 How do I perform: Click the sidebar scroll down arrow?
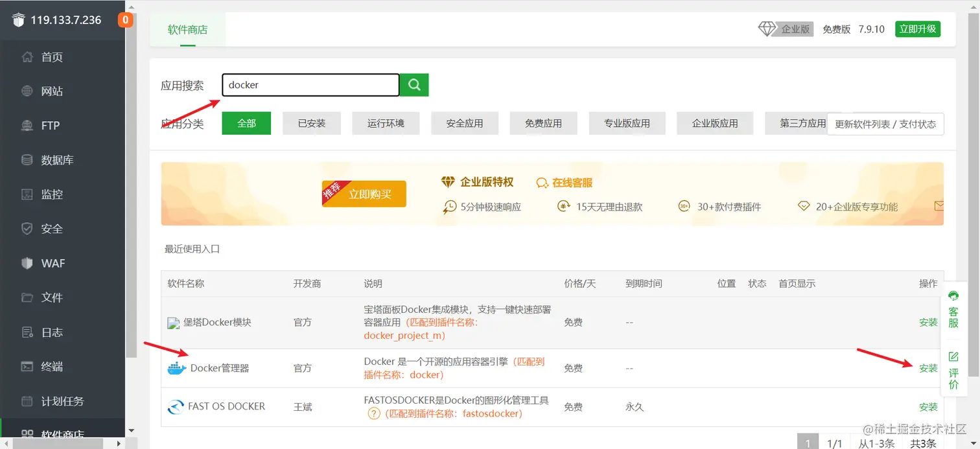pos(131,430)
